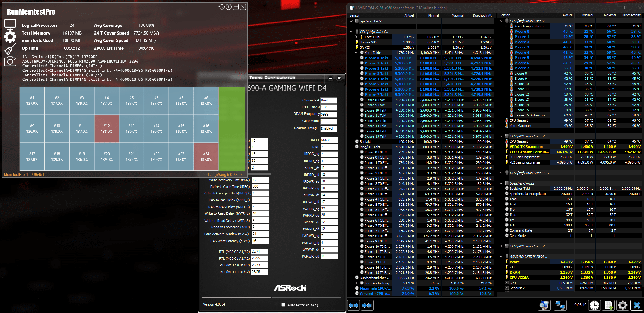The height and width of the screenshot is (313, 644).
Task: Collapse the Kern-Temperaturen node
Action: [x=506, y=26]
